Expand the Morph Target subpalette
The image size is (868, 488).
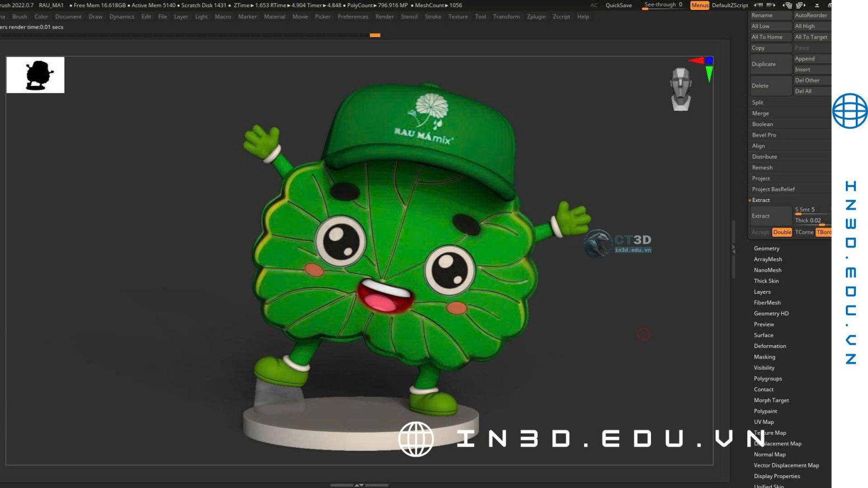click(771, 401)
